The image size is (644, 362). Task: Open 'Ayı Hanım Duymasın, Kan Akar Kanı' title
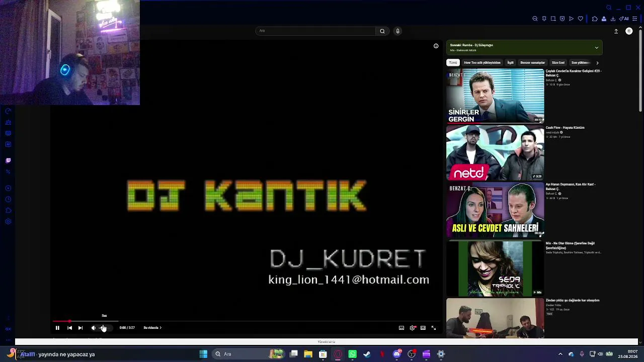click(571, 187)
